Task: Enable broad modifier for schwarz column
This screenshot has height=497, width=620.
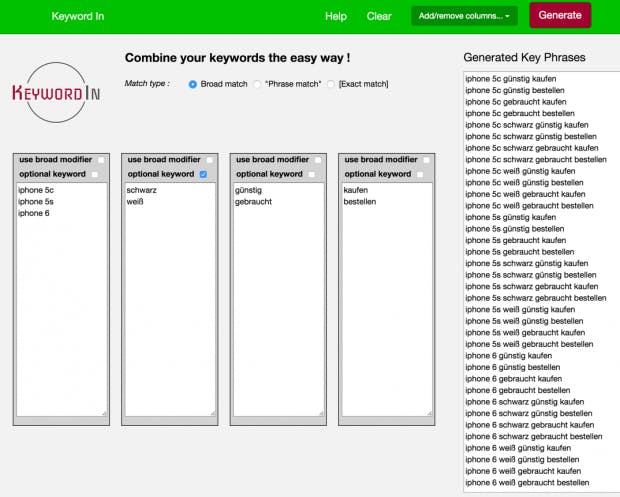Action: coord(210,160)
